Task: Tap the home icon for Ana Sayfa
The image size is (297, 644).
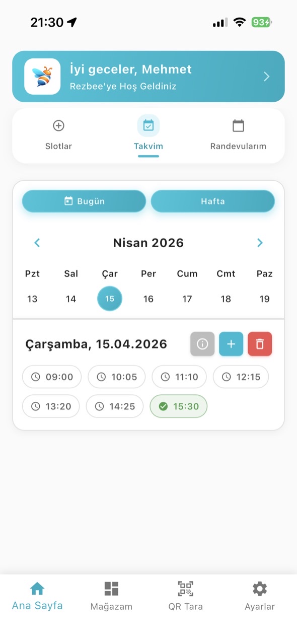Action: [x=37, y=587]
